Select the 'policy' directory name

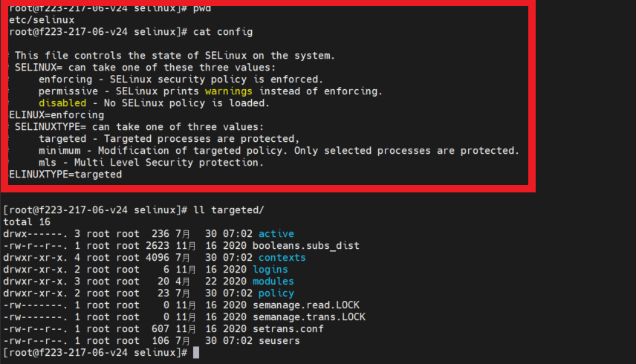coord(276,293)
